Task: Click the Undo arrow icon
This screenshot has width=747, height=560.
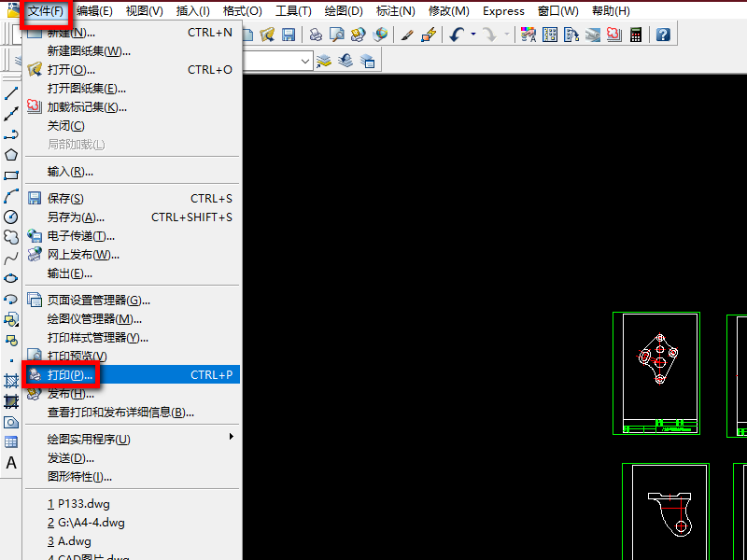Action: tap(457, 35)
